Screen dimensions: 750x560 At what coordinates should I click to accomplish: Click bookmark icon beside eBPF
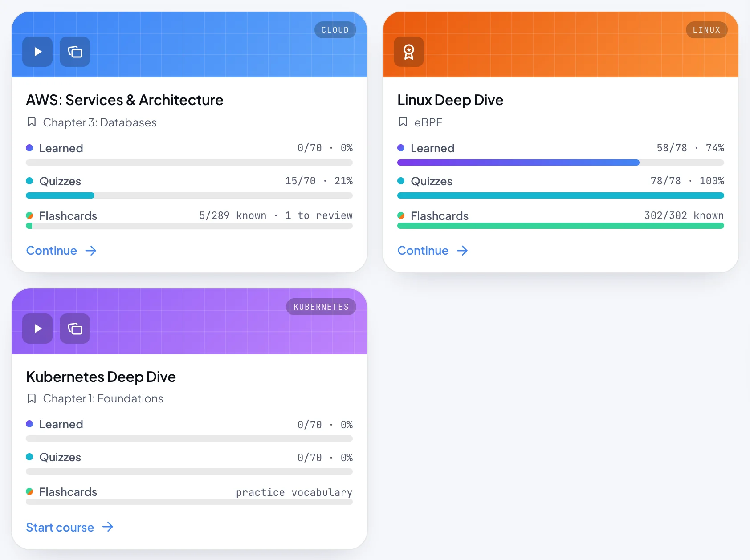403,122
